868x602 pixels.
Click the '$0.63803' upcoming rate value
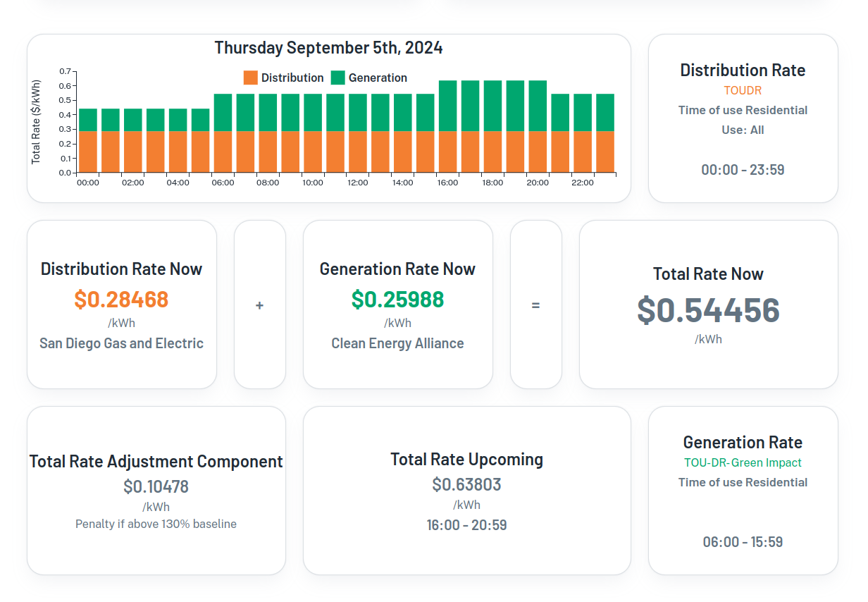pyautogui.click(x=467, y=484)
